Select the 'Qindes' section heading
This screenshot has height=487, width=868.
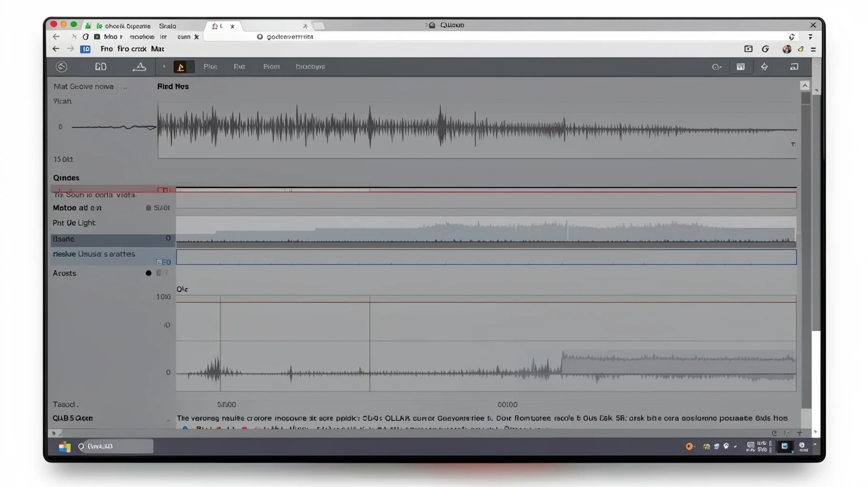(x=66, y=178)
